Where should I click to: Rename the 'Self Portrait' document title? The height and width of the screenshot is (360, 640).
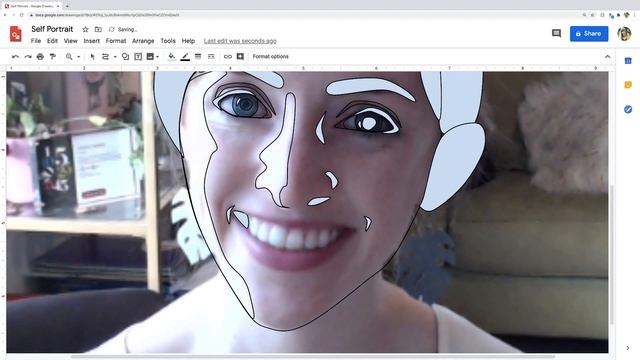[x=52, y=29]
